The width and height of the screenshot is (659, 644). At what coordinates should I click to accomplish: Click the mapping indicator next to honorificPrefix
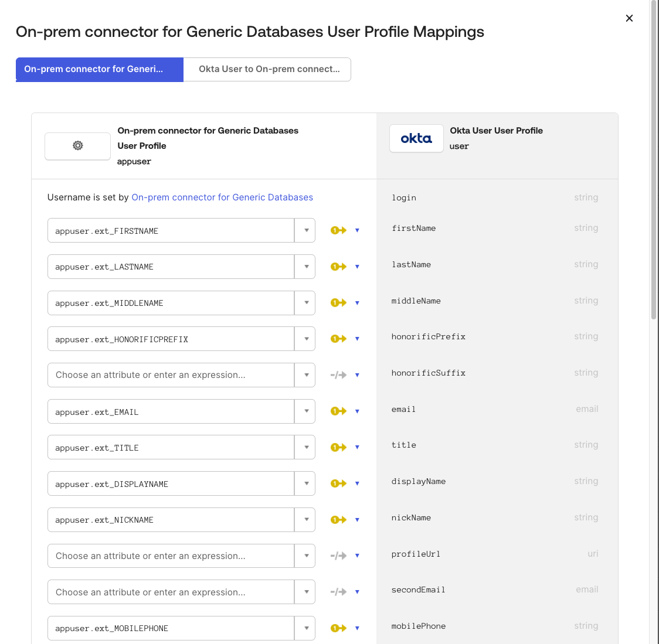[x=338, y=339]
